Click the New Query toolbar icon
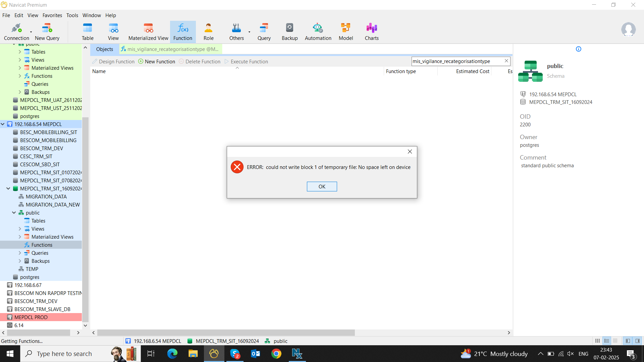 47,32
